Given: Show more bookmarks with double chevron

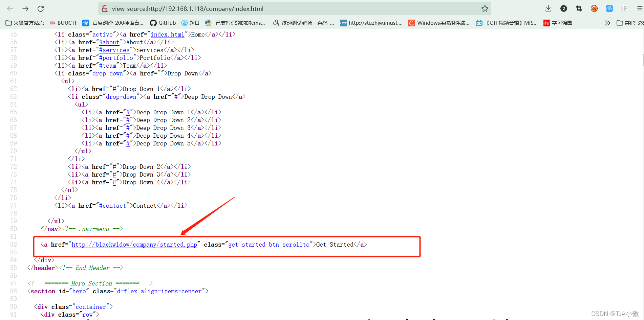Looking at the screenshot, I should coord(608,23).
